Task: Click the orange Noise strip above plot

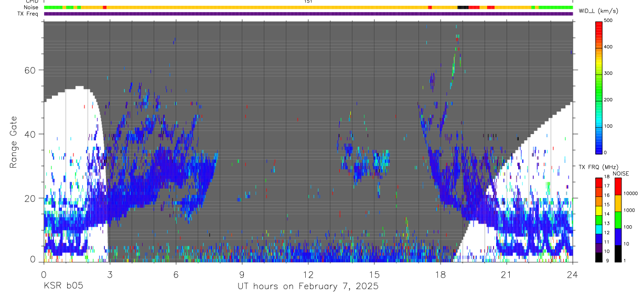Action: 308,7
